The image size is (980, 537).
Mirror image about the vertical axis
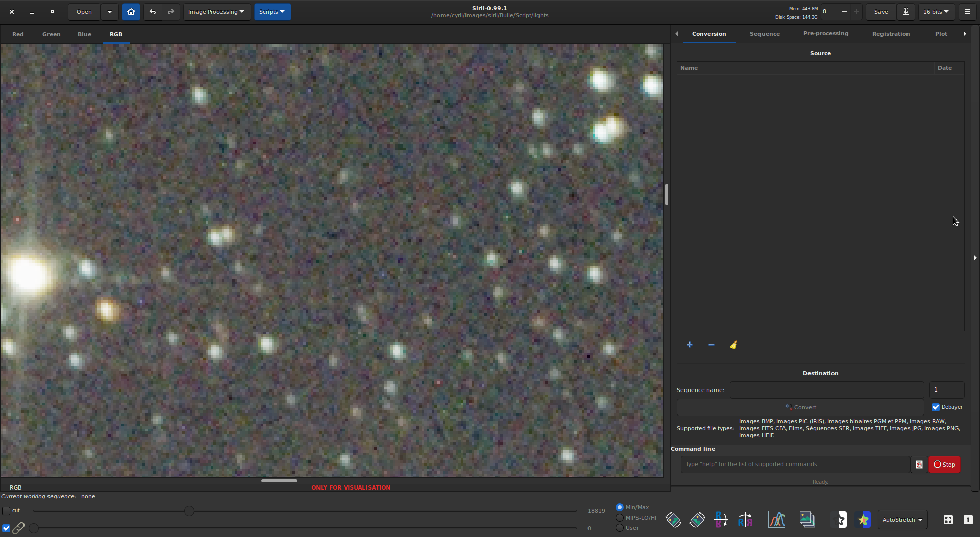click(x=745, y=520)
